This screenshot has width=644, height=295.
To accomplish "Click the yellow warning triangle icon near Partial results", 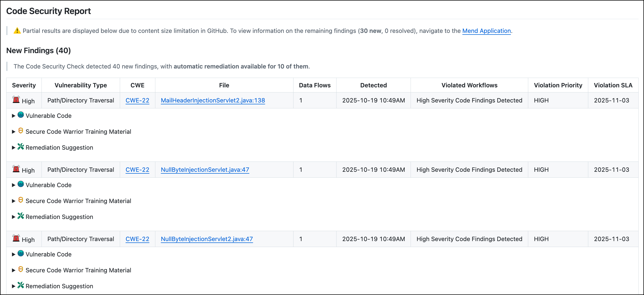I will click(x=17, y=31).
